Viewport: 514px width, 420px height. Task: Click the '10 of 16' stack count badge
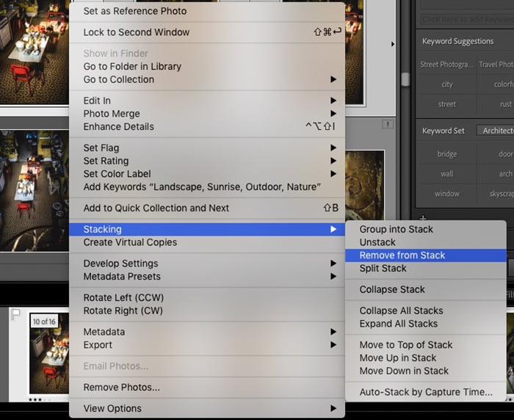pyautogui.click(x=44, y=322)
